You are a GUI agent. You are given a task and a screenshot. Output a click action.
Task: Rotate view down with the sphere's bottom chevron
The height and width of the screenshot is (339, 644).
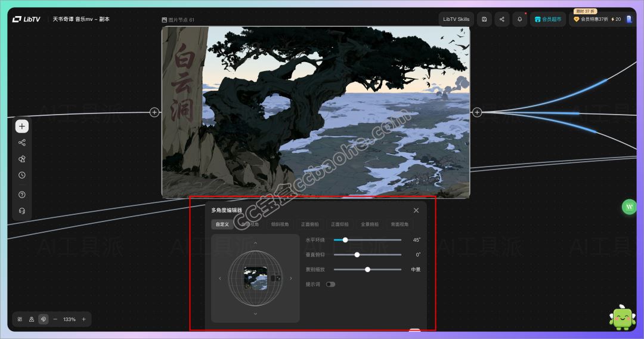[255, 313]
